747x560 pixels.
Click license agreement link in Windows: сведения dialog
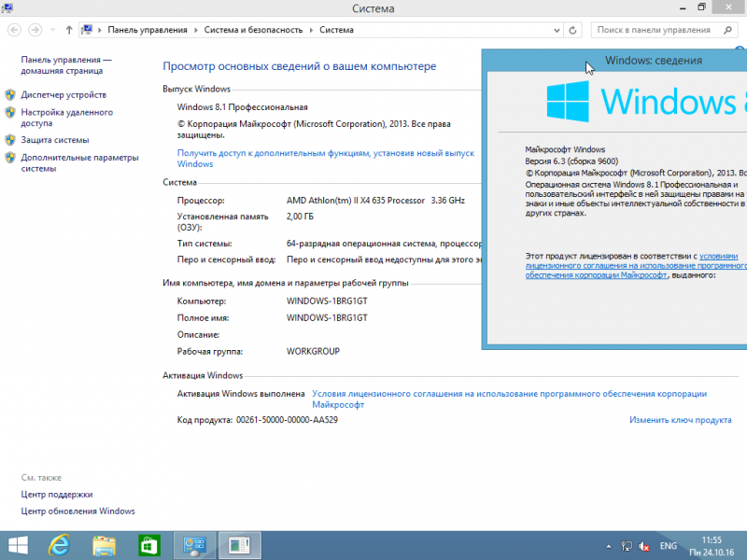pyautogui.click(x=636, y=266)
